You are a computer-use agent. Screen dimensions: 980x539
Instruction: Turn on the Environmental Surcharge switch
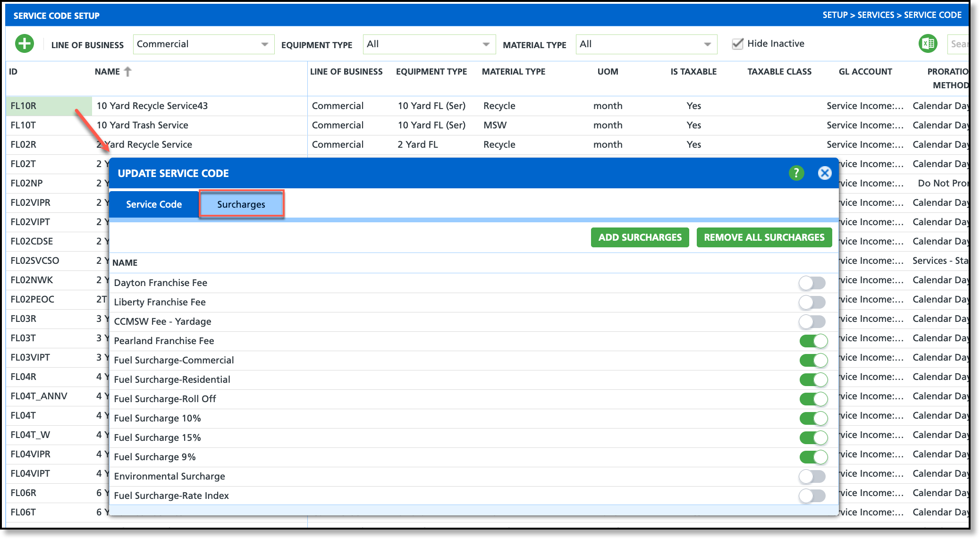tap(812, 476)
